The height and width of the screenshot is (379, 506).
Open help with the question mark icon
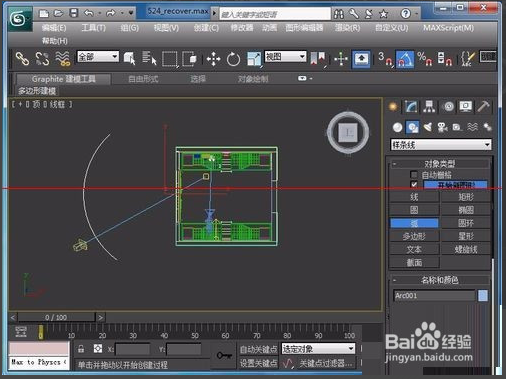(x=406, y=14)
